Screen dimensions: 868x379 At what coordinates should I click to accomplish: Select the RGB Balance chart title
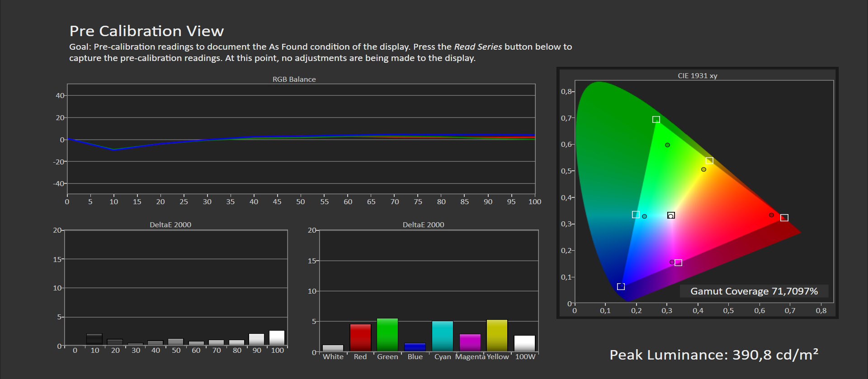click(294, 79)
